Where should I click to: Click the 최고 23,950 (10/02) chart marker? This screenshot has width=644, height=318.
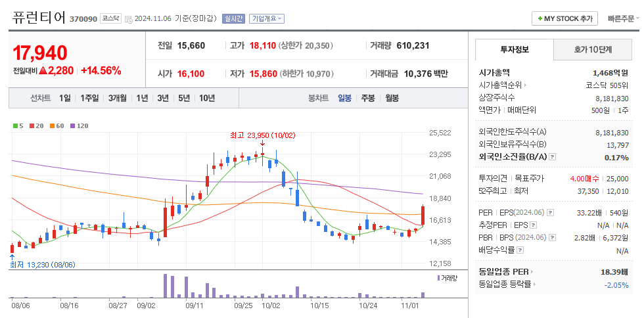[x=262, y=135]
